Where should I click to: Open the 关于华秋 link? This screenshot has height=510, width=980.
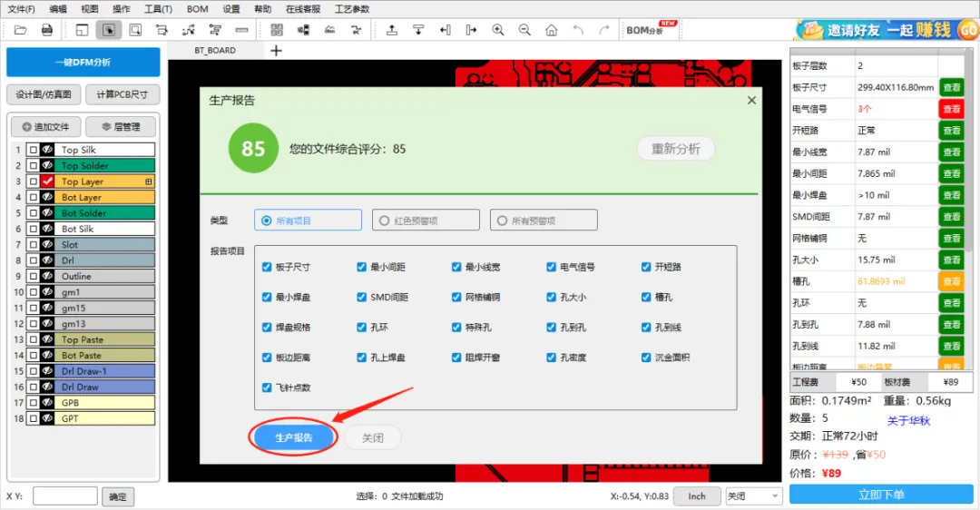[x=908, y=421]
